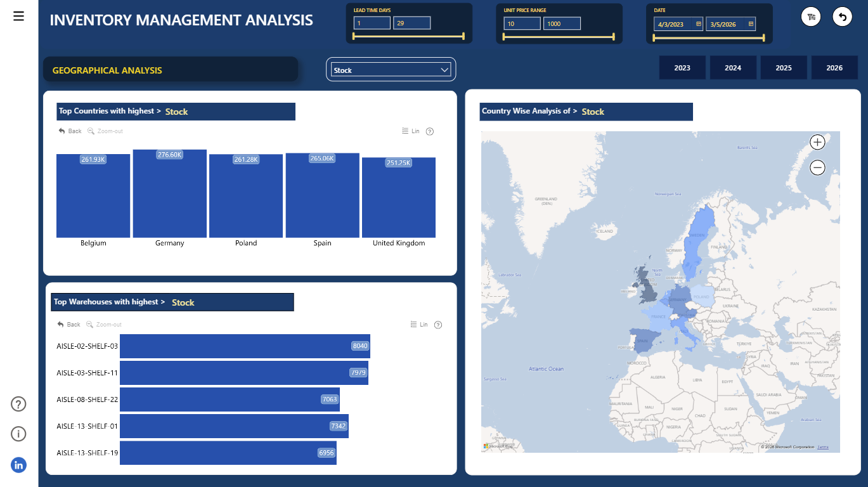This screenshot has height=487, width=868.
Task: Click the Lead Time Days minimum field
Action: [372, 23]
